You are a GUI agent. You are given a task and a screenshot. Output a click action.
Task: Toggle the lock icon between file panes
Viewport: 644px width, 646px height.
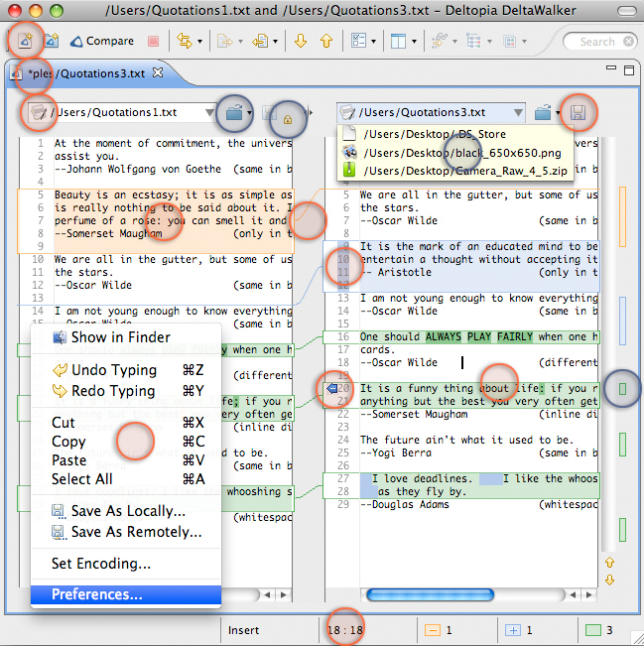coord(287,117)
